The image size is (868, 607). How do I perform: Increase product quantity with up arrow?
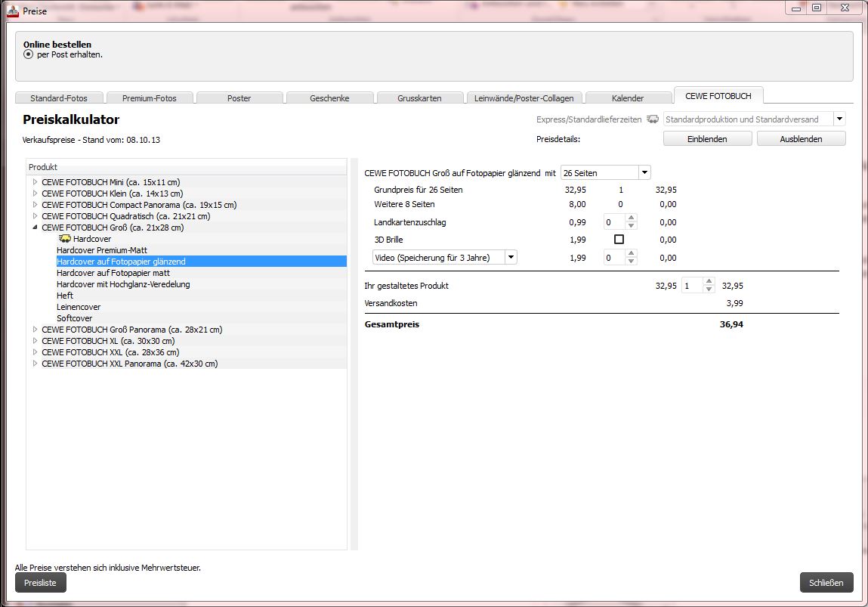tap(709, 282)
